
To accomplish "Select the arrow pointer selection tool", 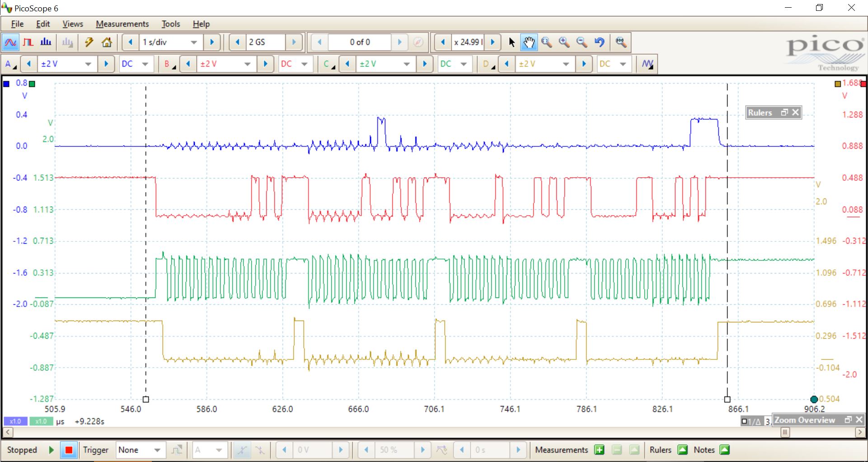I will tap(511, 42).
